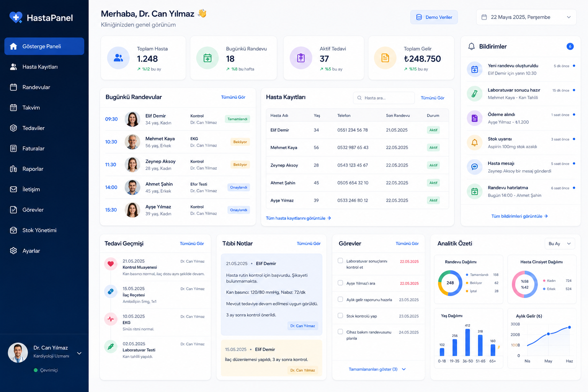Click the Ayarlar gear icon in sidebar
Screen dimensions: 588x392
click(13, 251)
